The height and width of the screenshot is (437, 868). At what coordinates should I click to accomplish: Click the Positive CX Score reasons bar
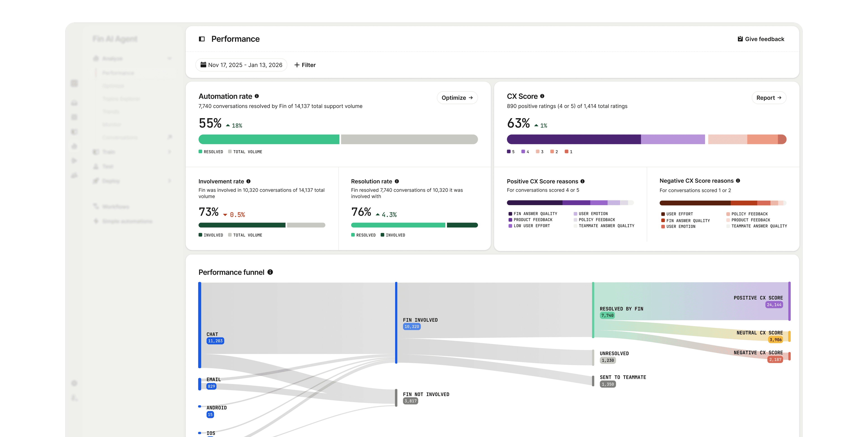[x=570, y=203]
